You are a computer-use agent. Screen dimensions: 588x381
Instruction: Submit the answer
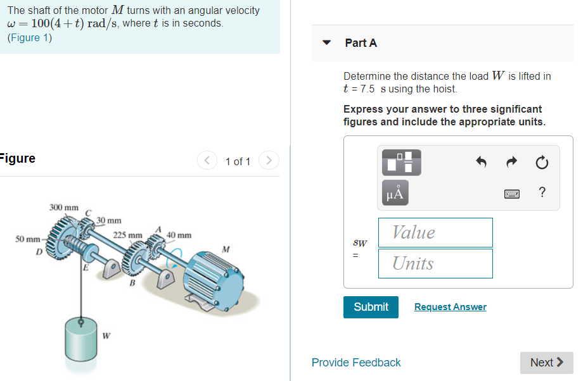371,307
